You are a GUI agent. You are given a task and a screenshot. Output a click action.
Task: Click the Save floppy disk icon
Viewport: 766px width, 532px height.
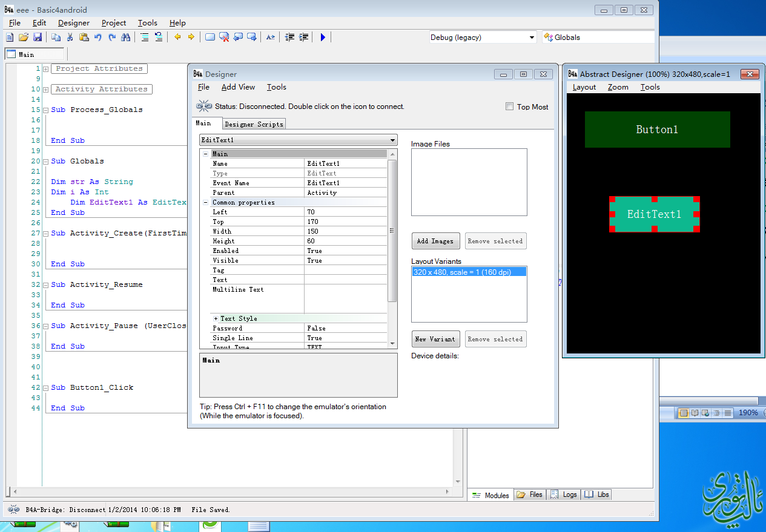click(38, 38)
